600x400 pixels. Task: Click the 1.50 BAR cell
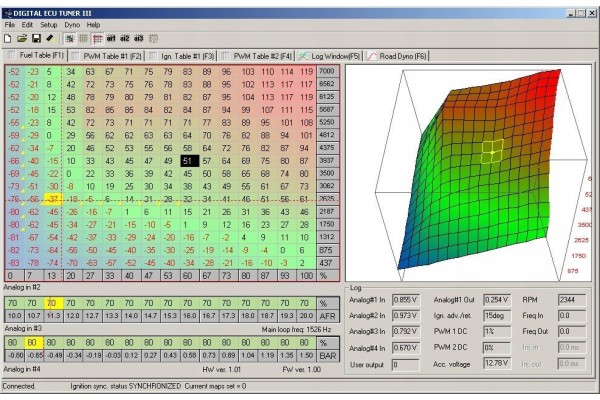click(306, 356)
